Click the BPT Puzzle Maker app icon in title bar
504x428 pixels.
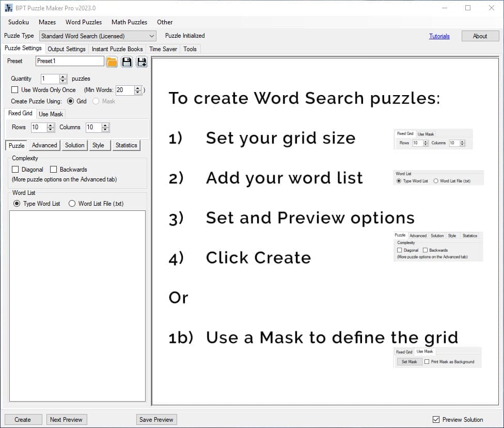pos(9,8)
